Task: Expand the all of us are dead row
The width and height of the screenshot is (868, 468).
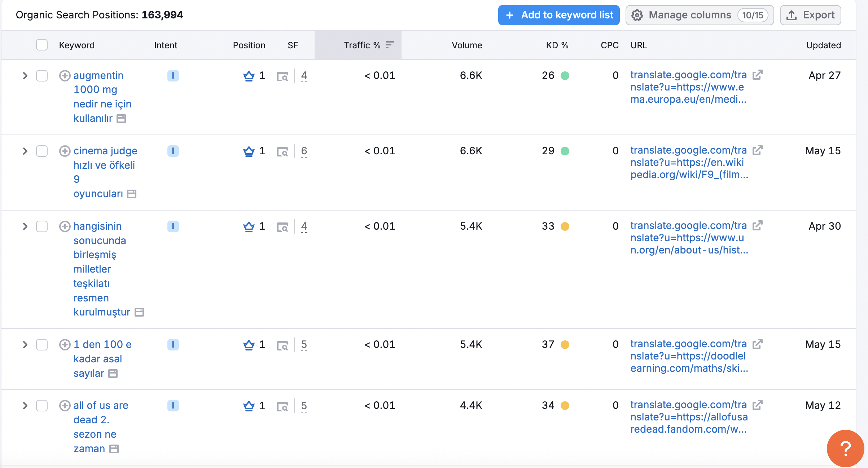Action: [x=25, y=406]
